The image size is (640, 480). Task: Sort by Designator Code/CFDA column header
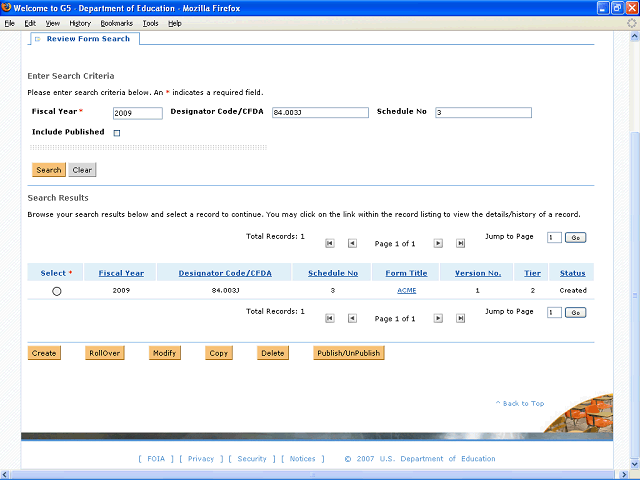tap(225, 273)
